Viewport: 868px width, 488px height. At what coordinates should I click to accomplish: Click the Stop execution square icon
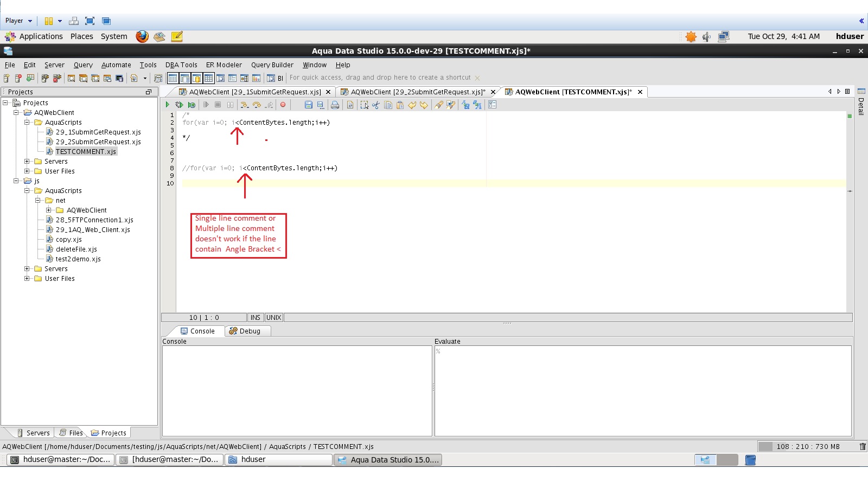click(218, 105)
